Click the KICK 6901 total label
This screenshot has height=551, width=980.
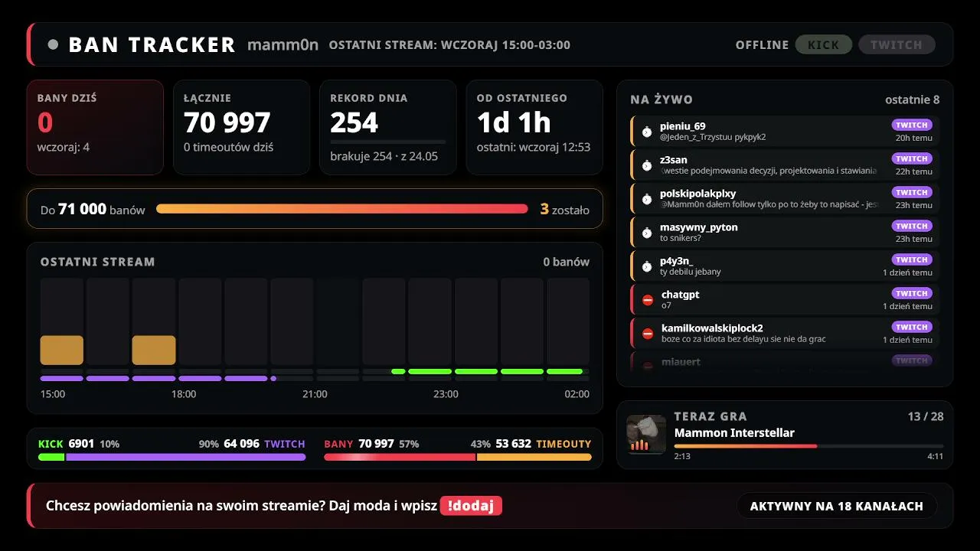pyautogui.click(x=67, y=444)
